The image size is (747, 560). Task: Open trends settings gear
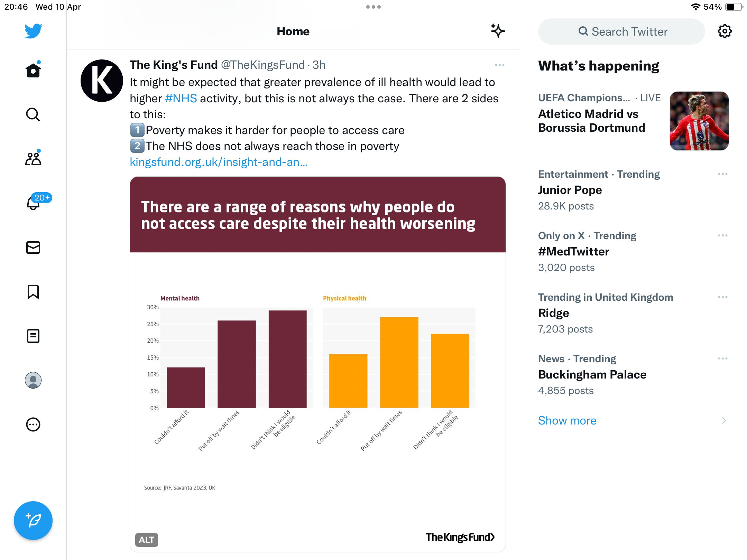pyautogui.click(x=725, y=31)
